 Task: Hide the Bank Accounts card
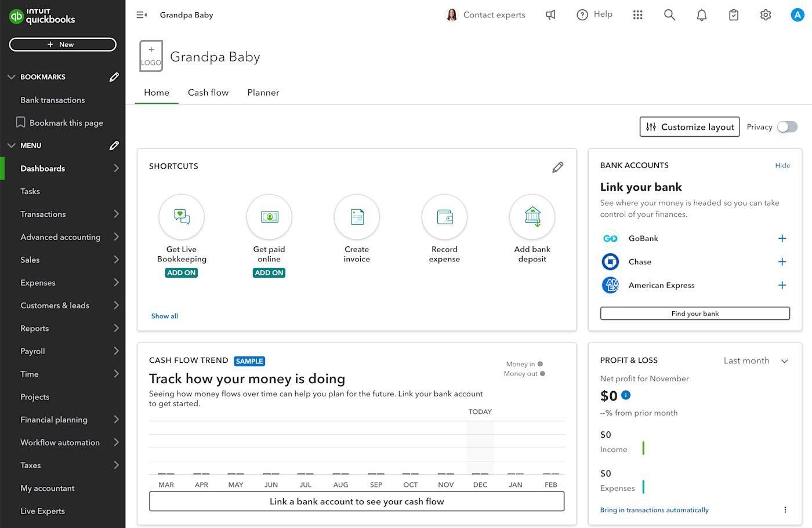[x=782, y=166]
